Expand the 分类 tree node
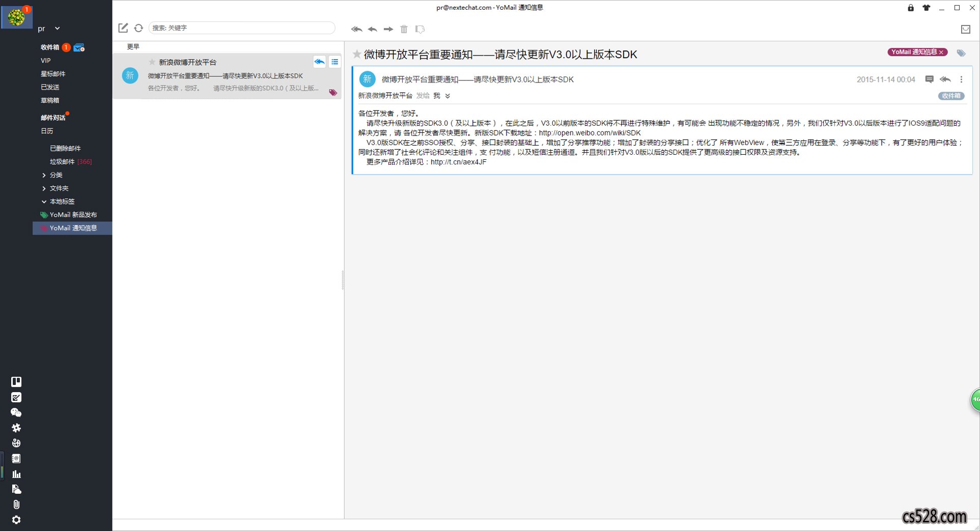Viewport: 980px width, 531px height. [44, 175]
